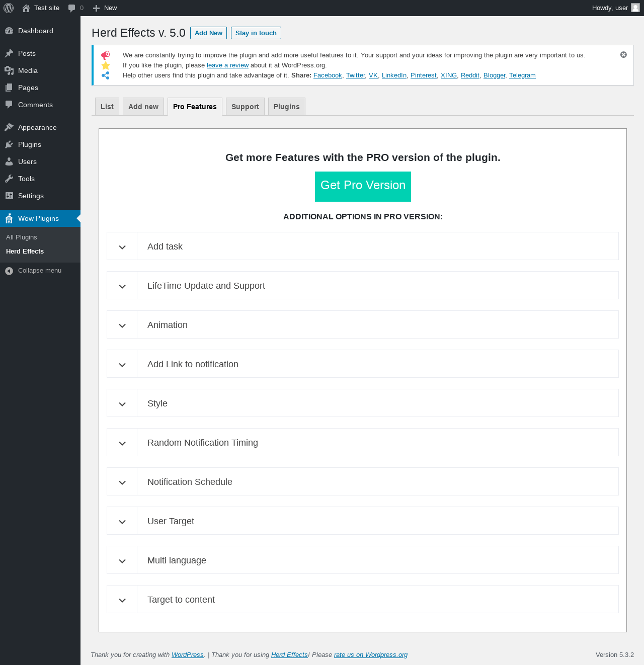Click the Settings sliders icon
This screenshot has height=665, width=644.
point(9,196)
